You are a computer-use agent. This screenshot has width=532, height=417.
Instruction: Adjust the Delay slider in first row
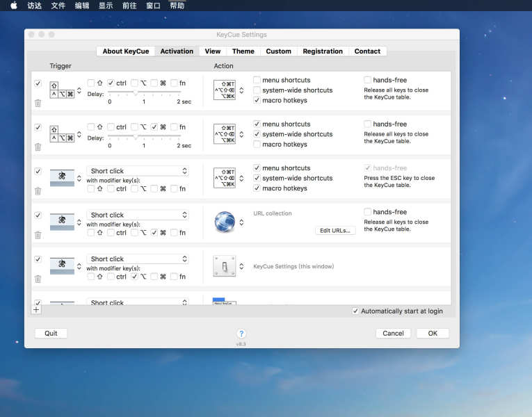[136, 92]
